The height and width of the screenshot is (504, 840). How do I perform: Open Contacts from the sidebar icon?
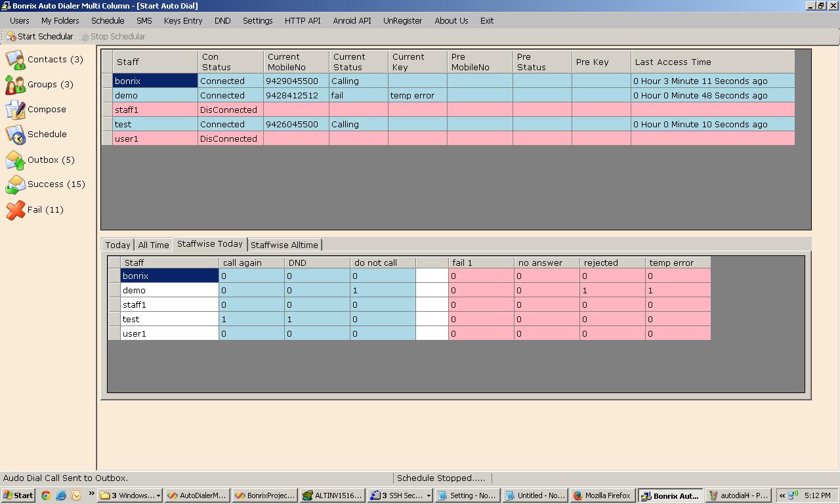click(x=16, y=60)
